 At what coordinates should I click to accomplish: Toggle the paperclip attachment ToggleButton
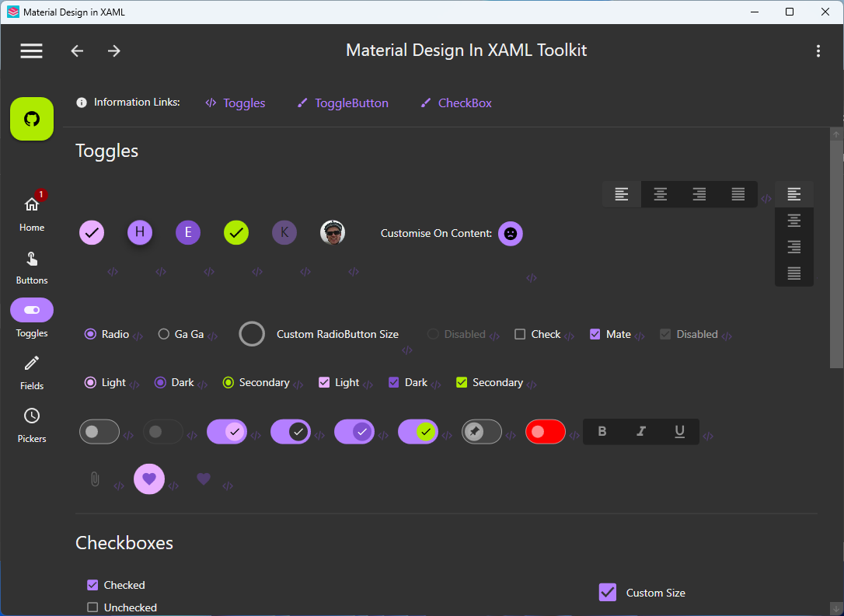[94, 479]
